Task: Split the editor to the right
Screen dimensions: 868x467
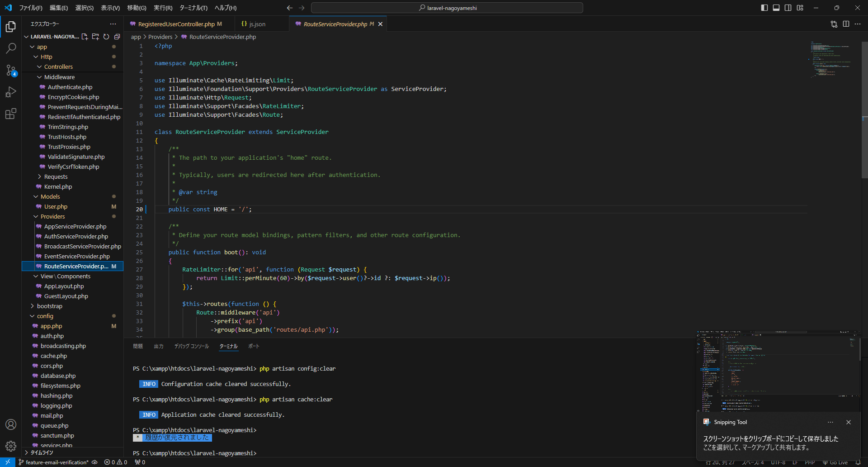Action: 846,24
